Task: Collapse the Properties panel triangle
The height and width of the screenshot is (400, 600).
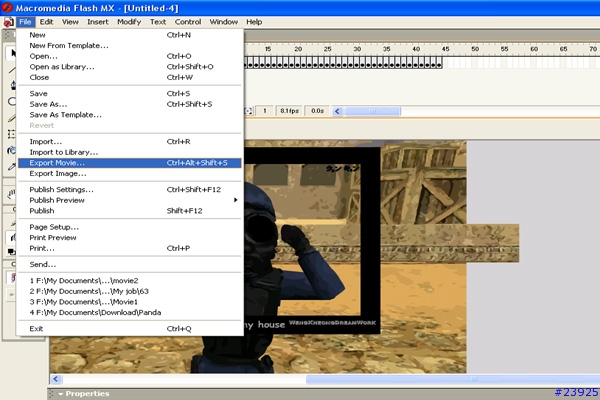Action: coord(60,394)
